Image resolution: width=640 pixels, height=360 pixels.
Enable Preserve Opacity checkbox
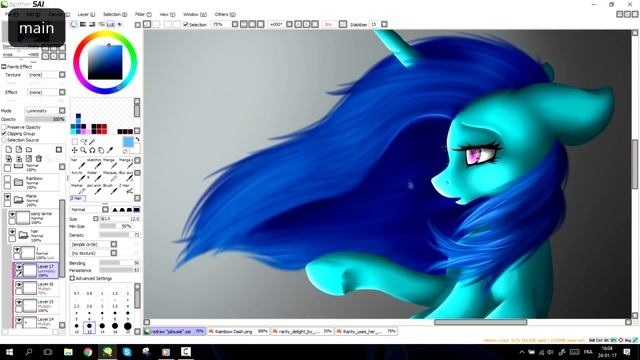coord(4,127)
